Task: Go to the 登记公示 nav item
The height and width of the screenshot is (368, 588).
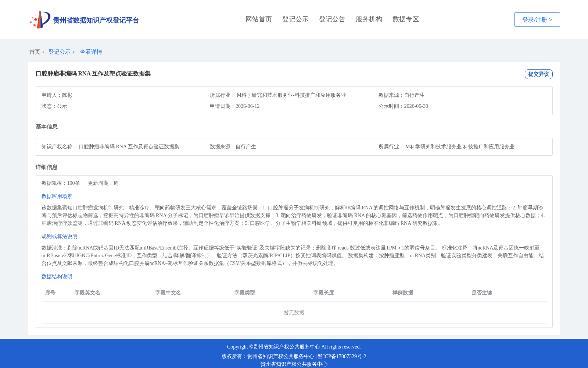Action: 295,19
